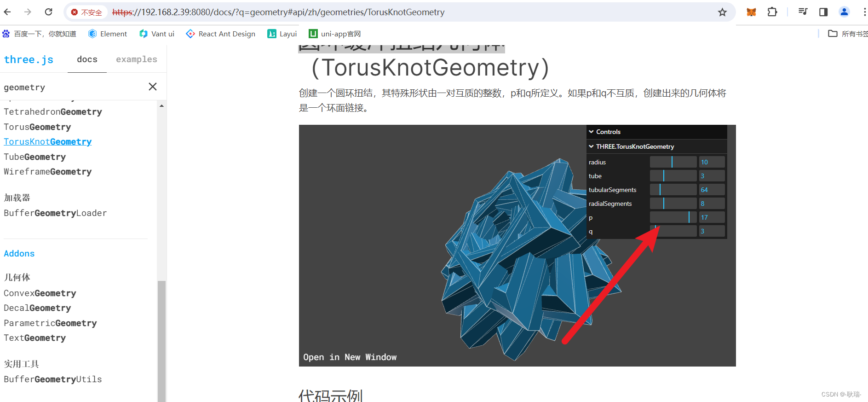Image resolution: width=868 pixels, height=402 pixels.
Task: Open DecalGeometry docs entry
Action: (37, 308)
